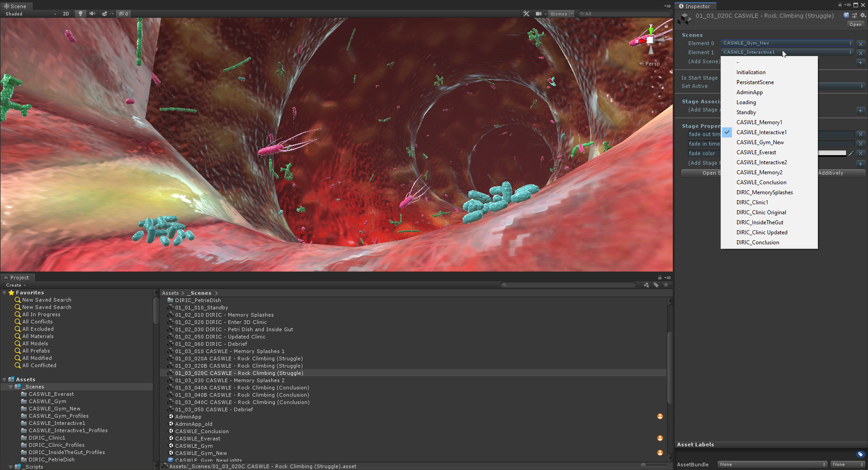Image resolution: width=868 pixels, height=470 pixels.
Task: Toggle the scene gizmo rotation lock
Action: point(666,26)
